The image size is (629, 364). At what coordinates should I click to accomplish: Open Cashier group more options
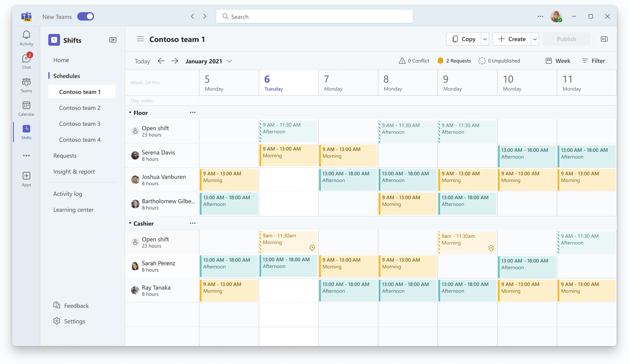(x=193, y=223)
